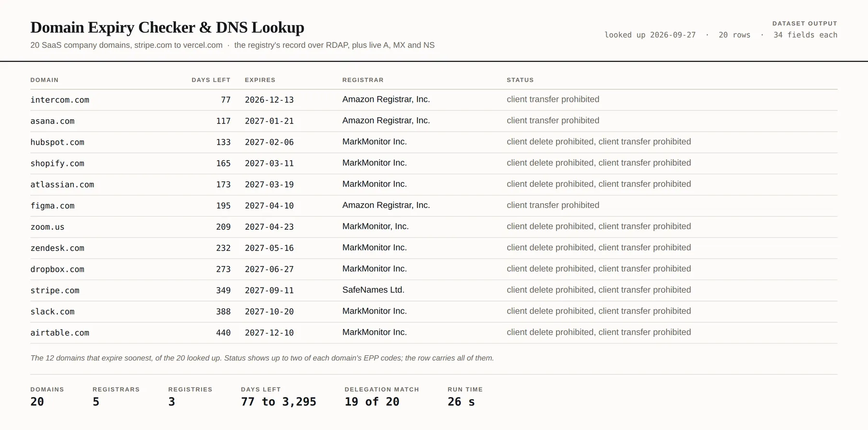Click the shopify.com domain cell
Screen dimensions: 868x430
(57, 164)
